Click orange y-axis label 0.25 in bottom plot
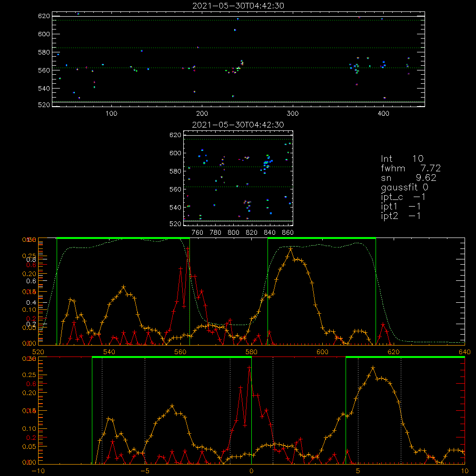Image resolution: width=476 pixels, height=476 pixels. pos(29,375)
